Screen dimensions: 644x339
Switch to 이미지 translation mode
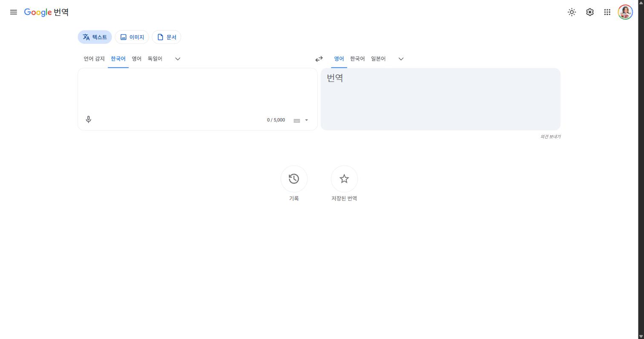[132, 37]
